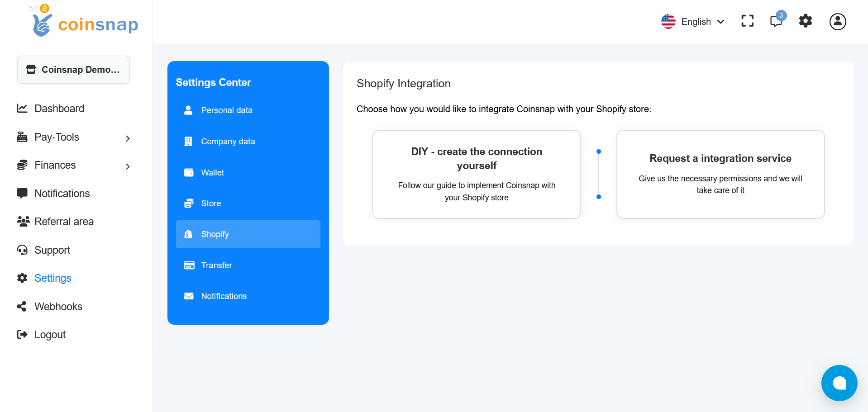This screenshot has width=868, height=412.
Task: Choose Request a integration service option
Action: 720,174
